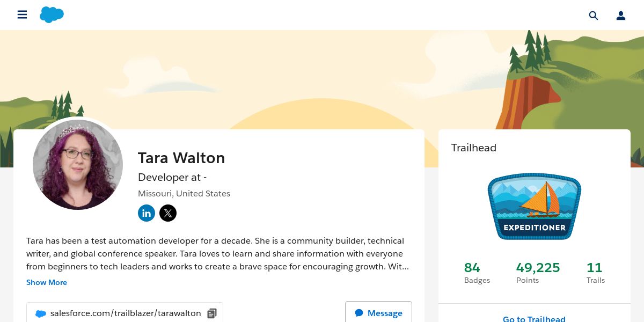
Task: Click the user account icon
Action: (x=621, y=16)
